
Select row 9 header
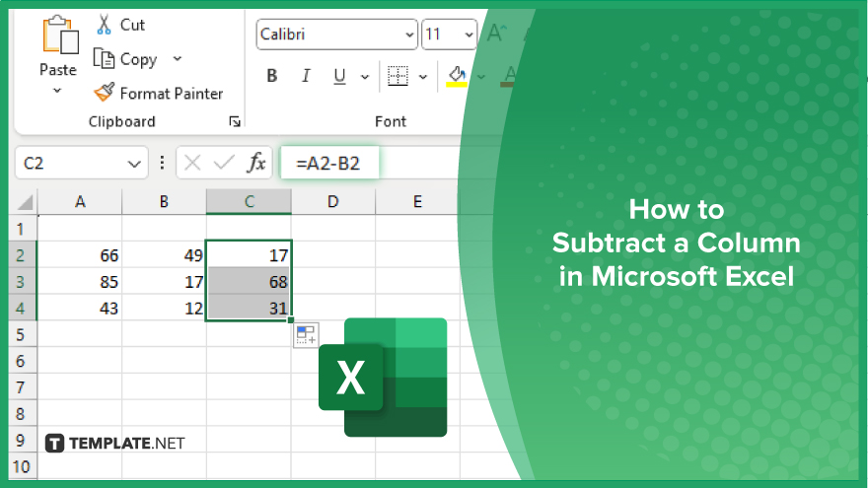pos(22,440)
